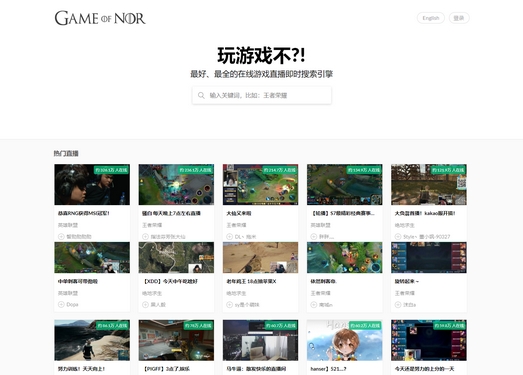Image resolution: width=523 pixels, height=375 pixels.
Task: Open the 旋转起来 stream title link
Action: pyautogui.click(x=407, y=282)
